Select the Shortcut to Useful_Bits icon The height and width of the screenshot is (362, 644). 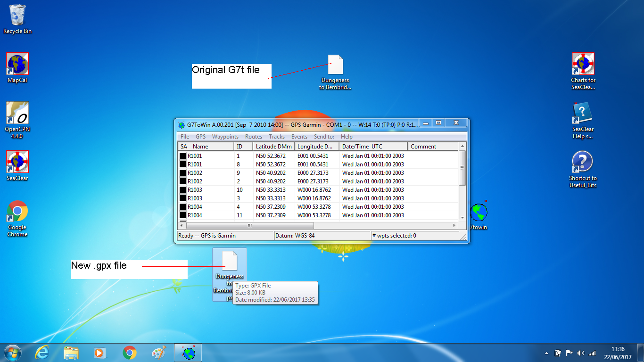coord(582,163)
